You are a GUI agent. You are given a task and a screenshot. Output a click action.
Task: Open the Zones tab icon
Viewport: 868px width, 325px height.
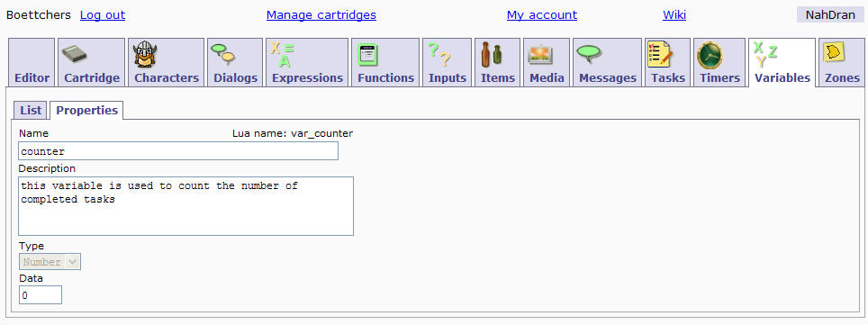coord(832,52)
